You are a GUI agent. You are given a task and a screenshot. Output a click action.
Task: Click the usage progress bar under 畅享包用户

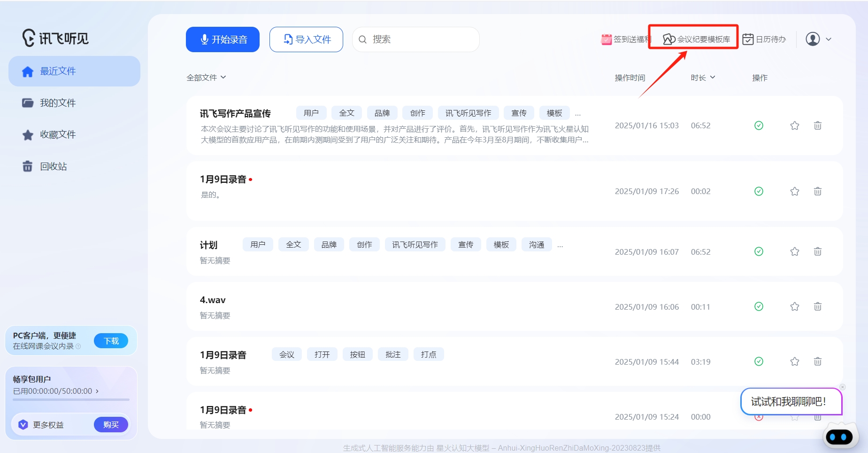[x=71, y=399]
